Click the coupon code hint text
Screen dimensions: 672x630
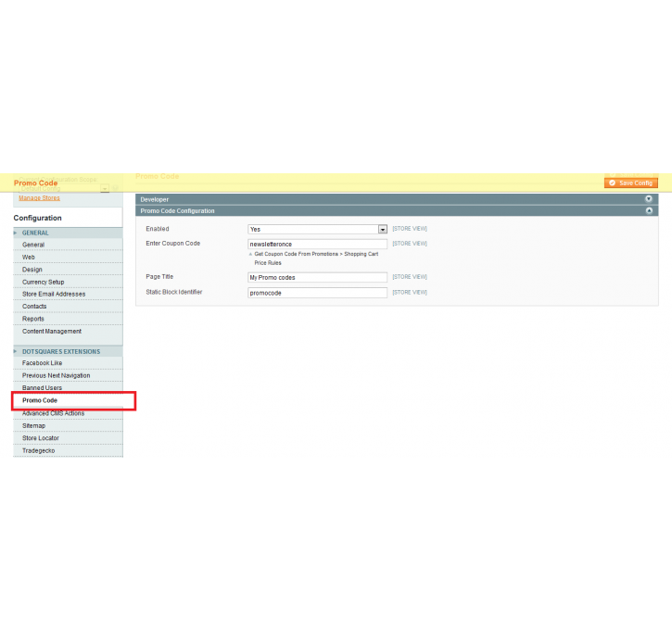coord(316,258)
